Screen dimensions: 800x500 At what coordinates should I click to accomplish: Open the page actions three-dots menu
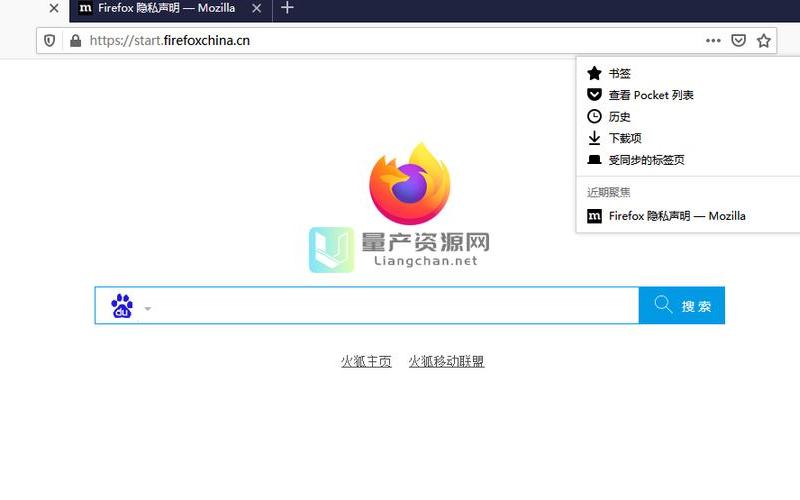click(713, 41)
